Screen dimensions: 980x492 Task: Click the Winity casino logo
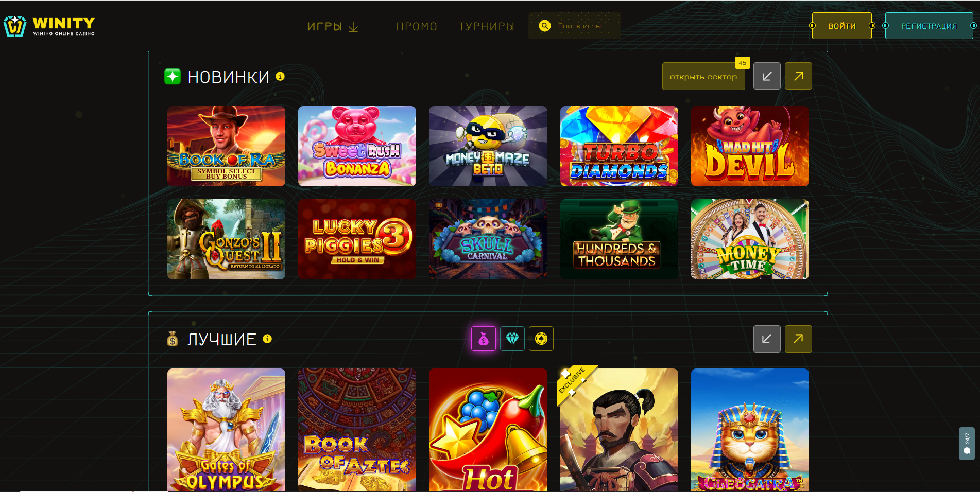pyautogui.click(x=49, y=26)
